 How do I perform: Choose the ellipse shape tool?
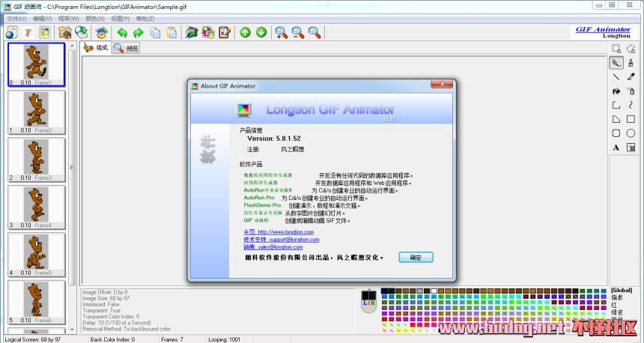[x=631, y=133]
